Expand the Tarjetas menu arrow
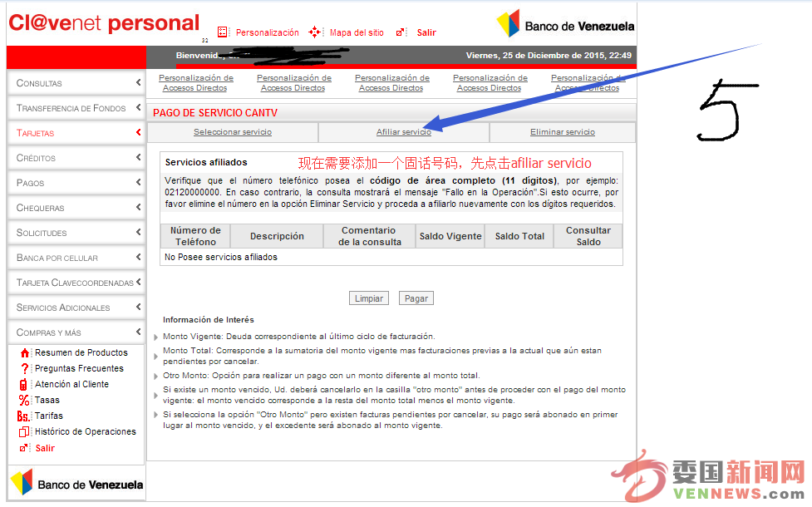The width and height of the screenshot is (812, 507). [x=138, y=132]
